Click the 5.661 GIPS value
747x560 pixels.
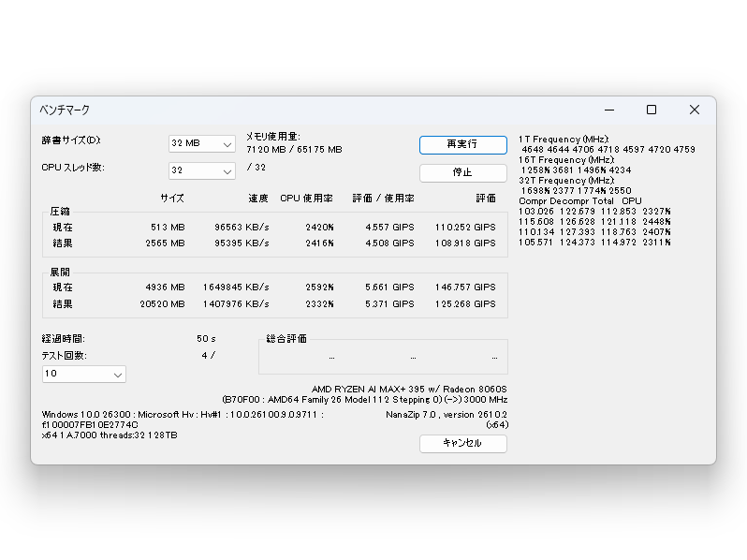pos(389,287)
